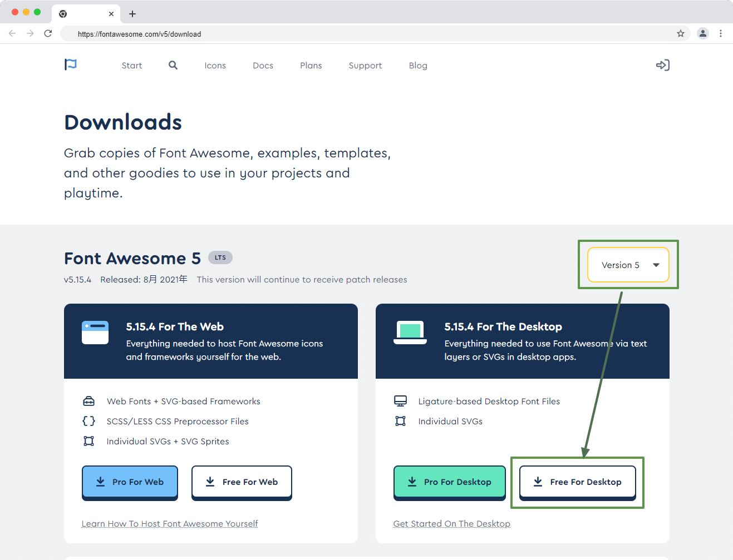Open the Start nav item
The image size is (733, 560).
(x=132, y=66)
